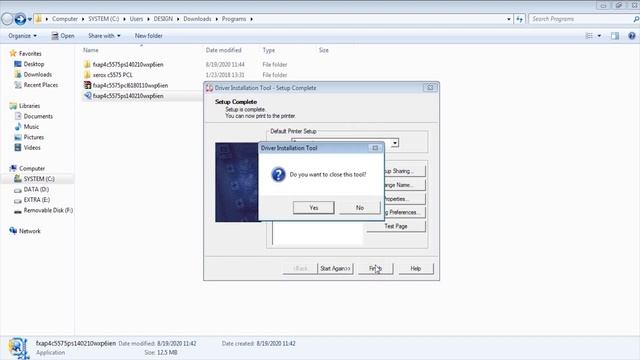This screenshot has width=640, height=360.
Task: Navigate to Computer in the breadcrumb
Action: tap(64, 19)
